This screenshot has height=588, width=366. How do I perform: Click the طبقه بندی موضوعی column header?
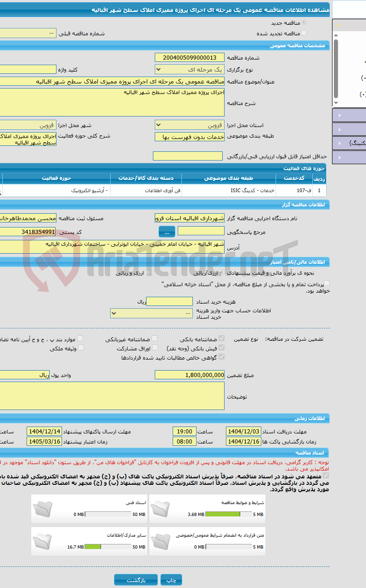click(x=229, y=178)
